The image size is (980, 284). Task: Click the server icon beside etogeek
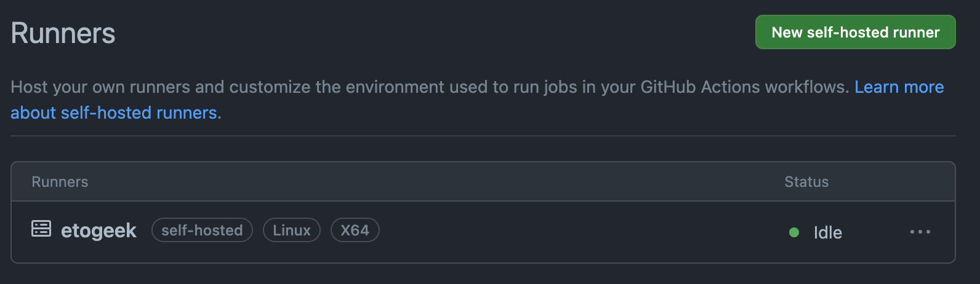click(x=41, y=229)
